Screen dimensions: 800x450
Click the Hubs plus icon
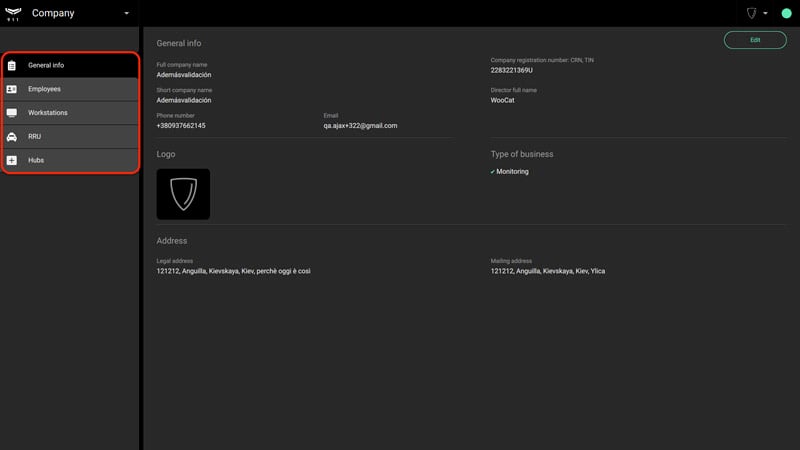pos(12,160)
